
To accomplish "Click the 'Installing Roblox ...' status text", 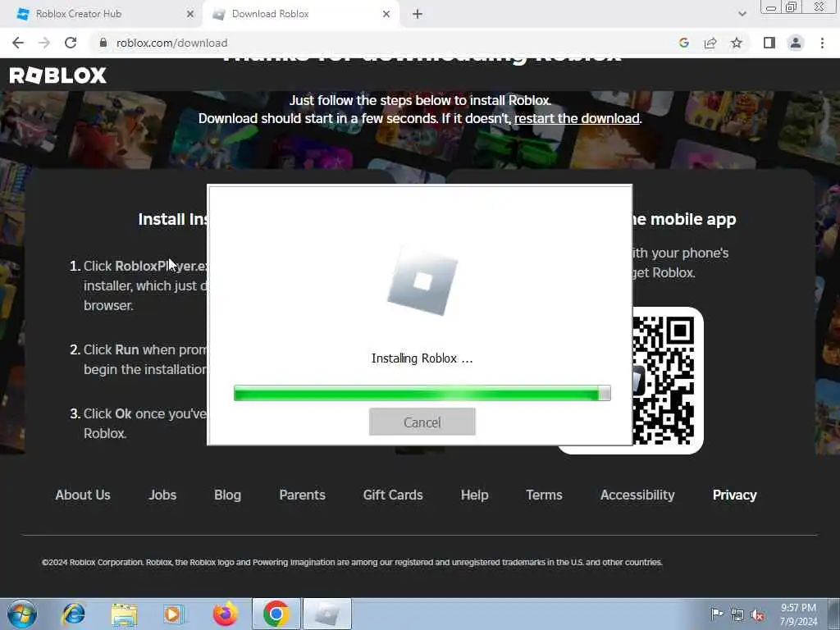I will pos(422,358).
